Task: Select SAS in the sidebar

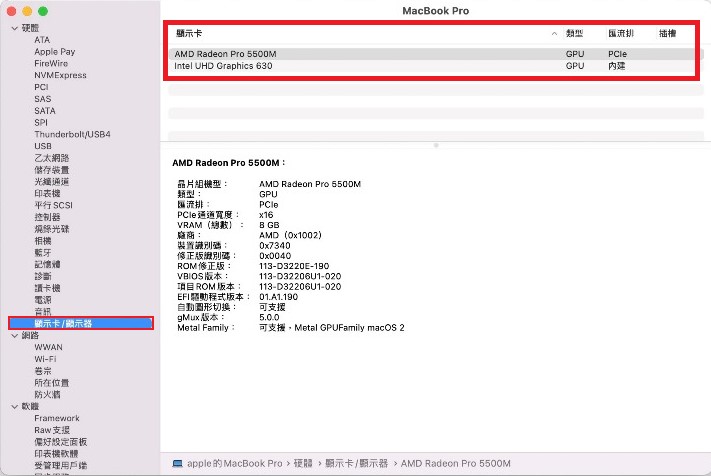Action: (x=43, y=99)
